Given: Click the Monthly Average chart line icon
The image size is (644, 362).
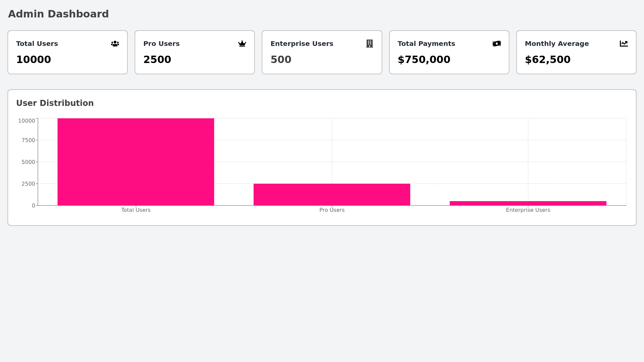Looking at the screenshot, I should pyautogui.click(x=624, y=44).
